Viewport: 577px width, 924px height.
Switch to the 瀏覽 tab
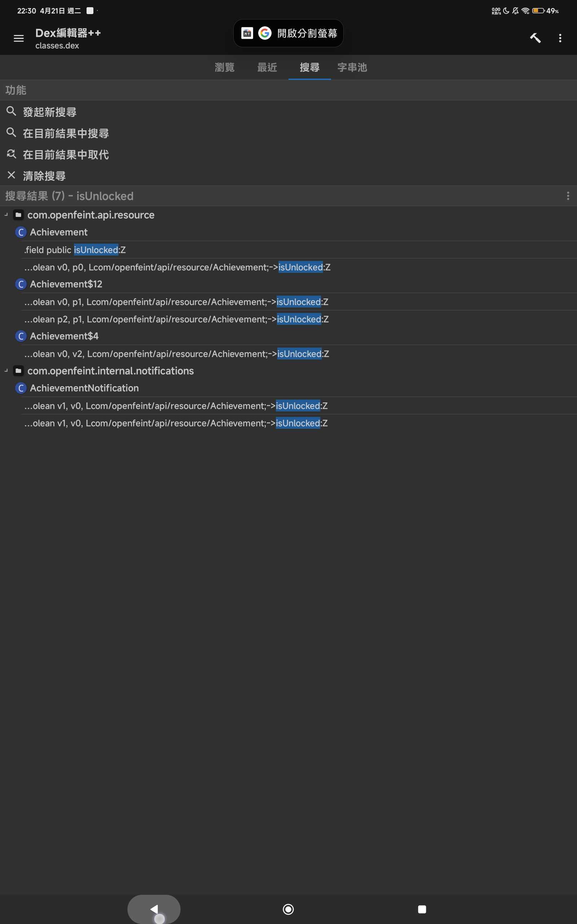point(224,67)
